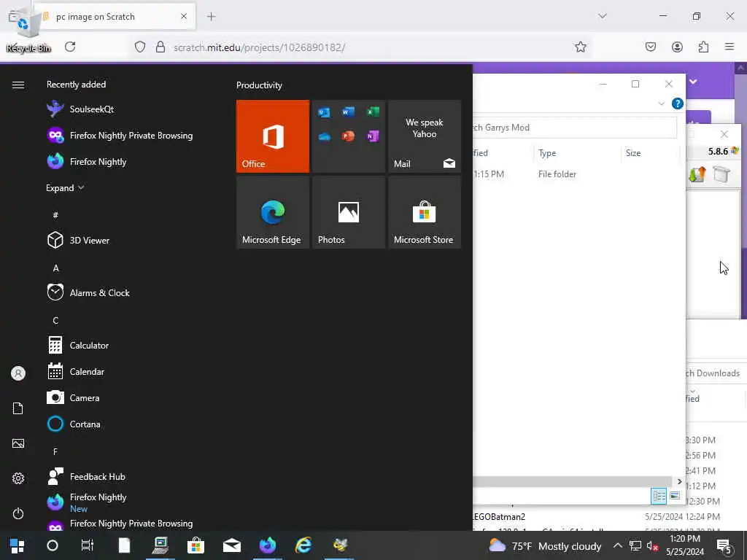
Task: Open Firefox Nightly under Recently added
Action: coord(86,161)
